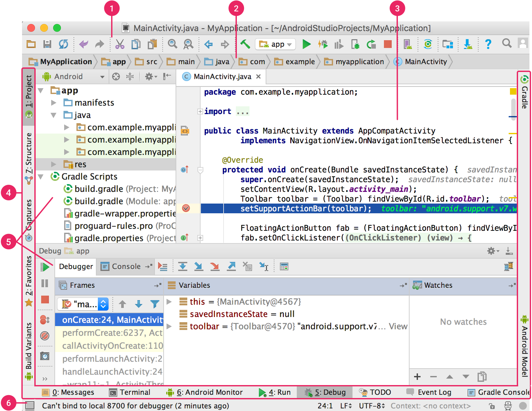Click the View link beside the toolbar variable
Viewport: 532px width, 411px height.
399,326
